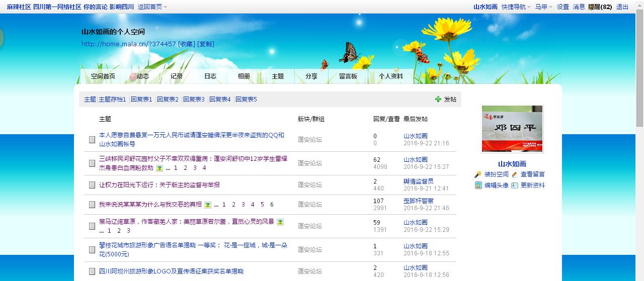Click the image icon after 我来说说某某某 thread title
The width and height of the screenshot is (644, 281).
[208, 205]
